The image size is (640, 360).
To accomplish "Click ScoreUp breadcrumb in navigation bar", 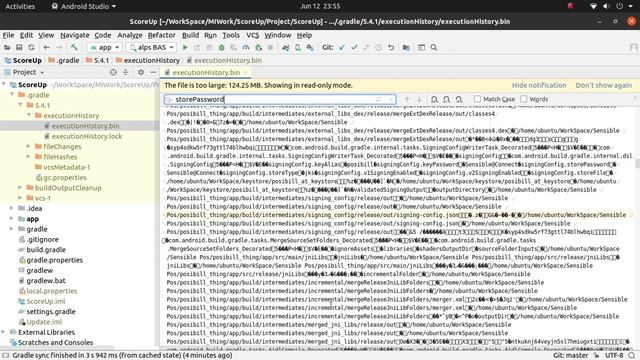I will pos(23,60).
